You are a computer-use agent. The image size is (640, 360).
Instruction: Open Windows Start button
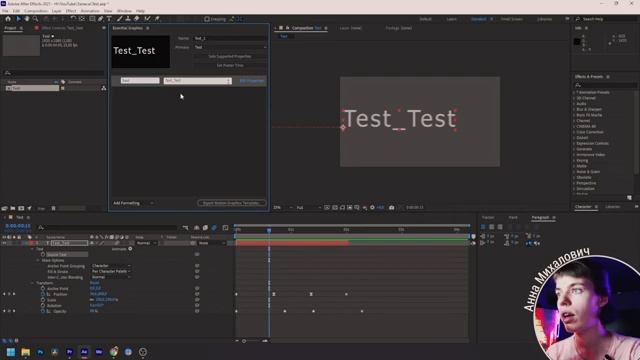point(11,352)
